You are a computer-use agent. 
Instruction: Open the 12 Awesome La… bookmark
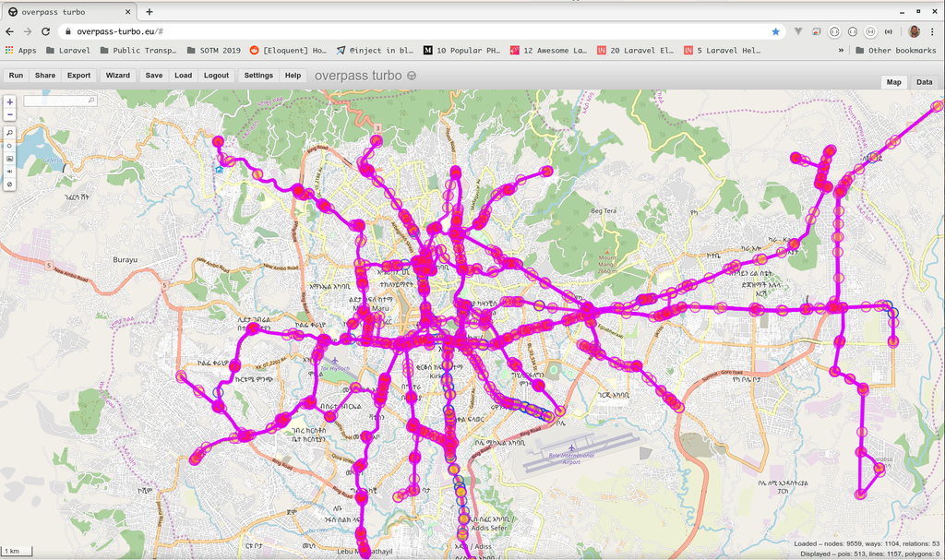point(548,51)
